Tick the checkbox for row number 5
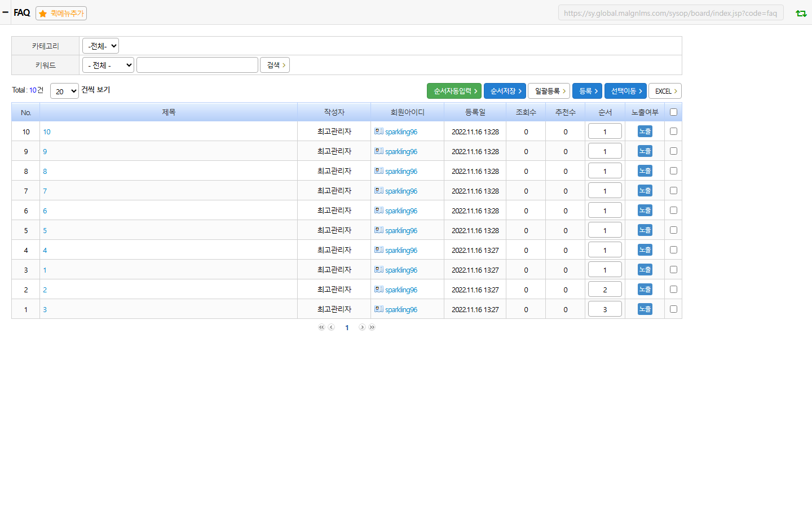This screenshot has height=508, width=812. click(x=673, y=230)
